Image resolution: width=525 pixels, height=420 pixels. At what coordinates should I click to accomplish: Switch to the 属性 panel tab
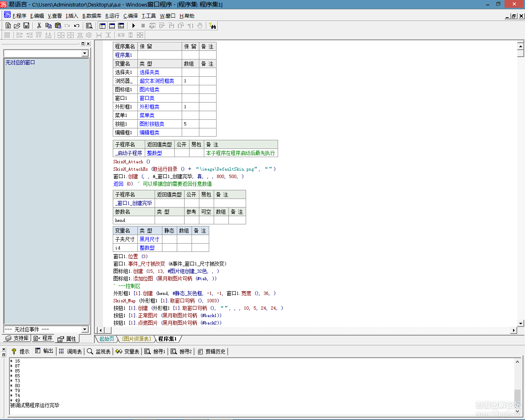click(x=67, y=339)
